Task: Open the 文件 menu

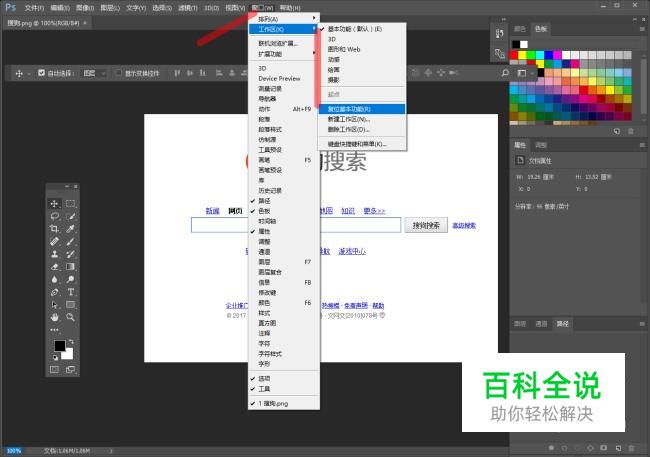Action: pos(34,8)
